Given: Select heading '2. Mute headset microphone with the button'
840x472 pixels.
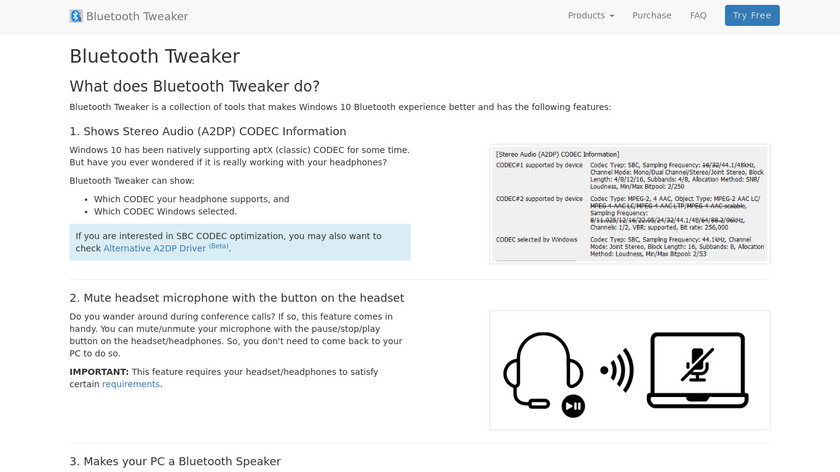Looking at the screenshot, I should (237, 298).
